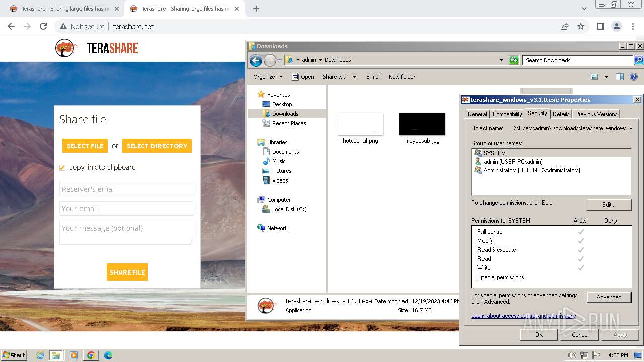Select the Desktop favorite
Viewport: 644px width, 362px height.
click(282, 104)
